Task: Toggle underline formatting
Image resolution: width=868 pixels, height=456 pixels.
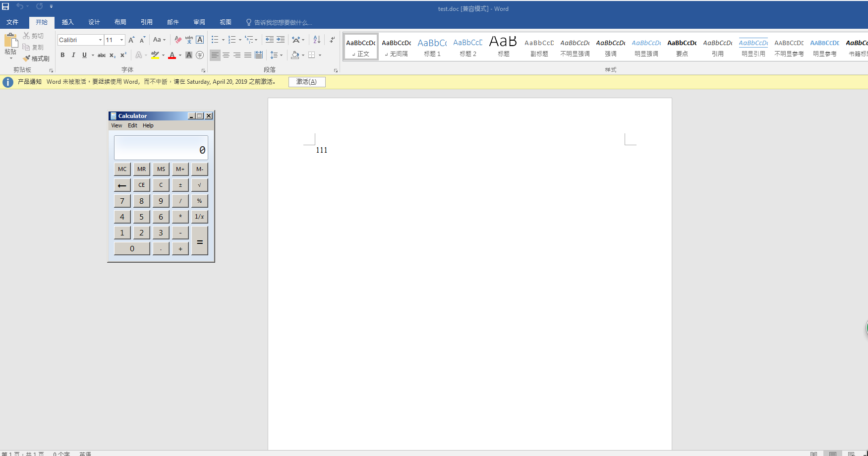Action: point(84,55)
